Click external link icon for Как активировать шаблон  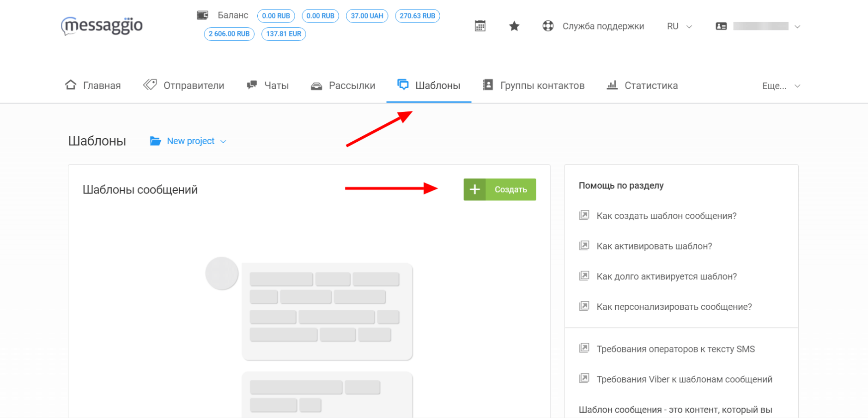pos(584,246)
